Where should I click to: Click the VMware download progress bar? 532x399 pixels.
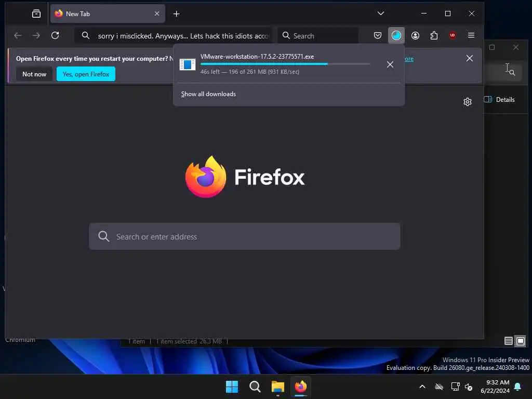(285, 64)
